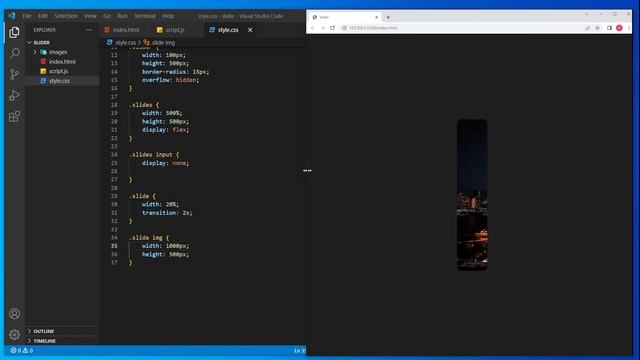This screenshot has width=640, height=360.
Task: Click line number 35 in the gutter
Action: (114, 246)
